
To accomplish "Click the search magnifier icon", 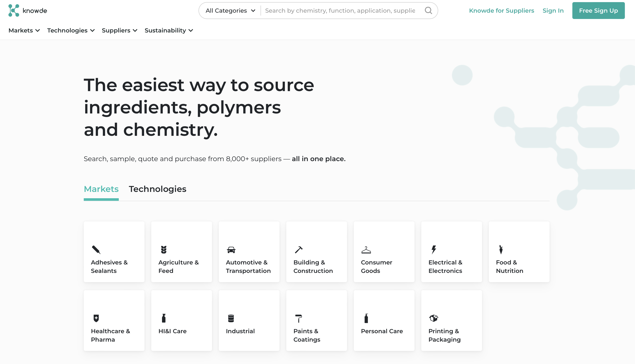I will coord(428,11).
